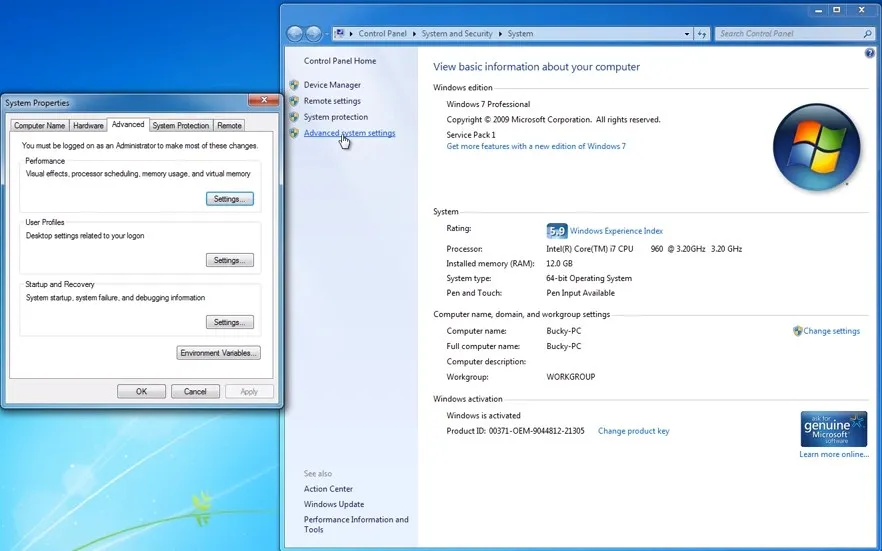Open the System Protection tab
Screen dimensions: 882x551
[x=181, y=125]
